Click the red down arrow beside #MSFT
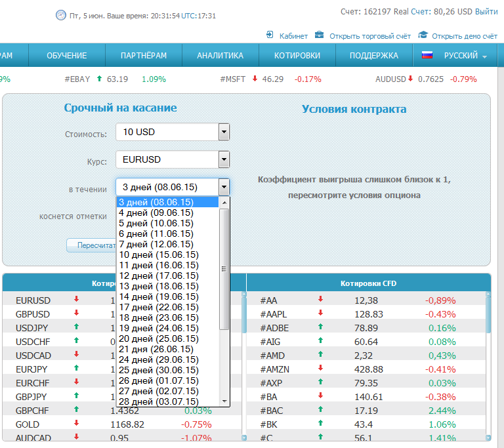This screenshot has width=504, height=448. tap(254, 79)
